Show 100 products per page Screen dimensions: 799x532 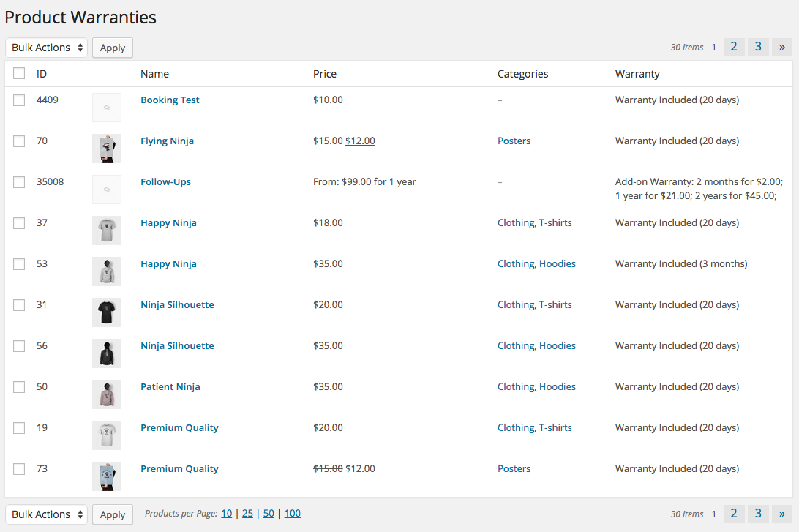292,514
